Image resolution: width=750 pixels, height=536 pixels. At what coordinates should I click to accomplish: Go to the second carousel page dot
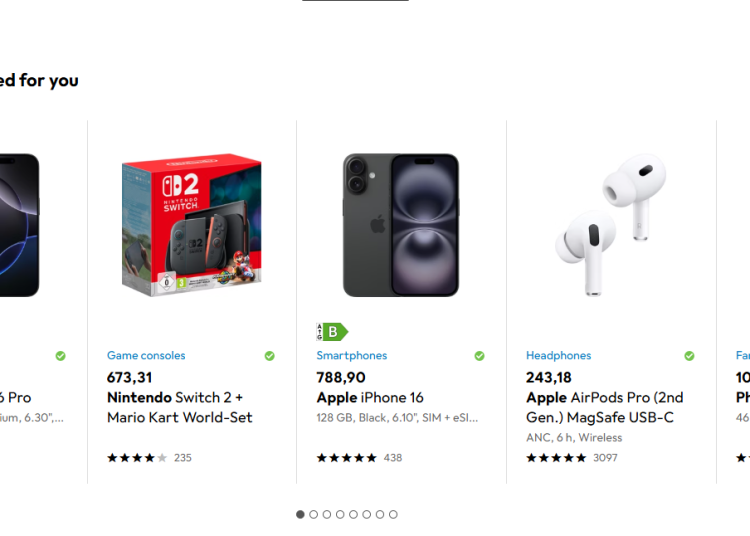click(x=313, y=514)
